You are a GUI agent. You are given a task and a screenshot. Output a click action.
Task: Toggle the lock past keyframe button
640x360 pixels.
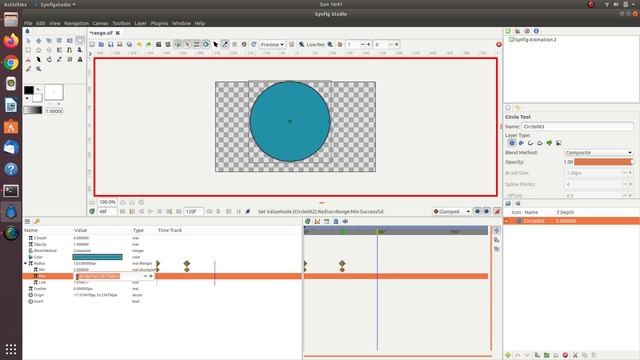pyautogui.click(x=478, y=211)
